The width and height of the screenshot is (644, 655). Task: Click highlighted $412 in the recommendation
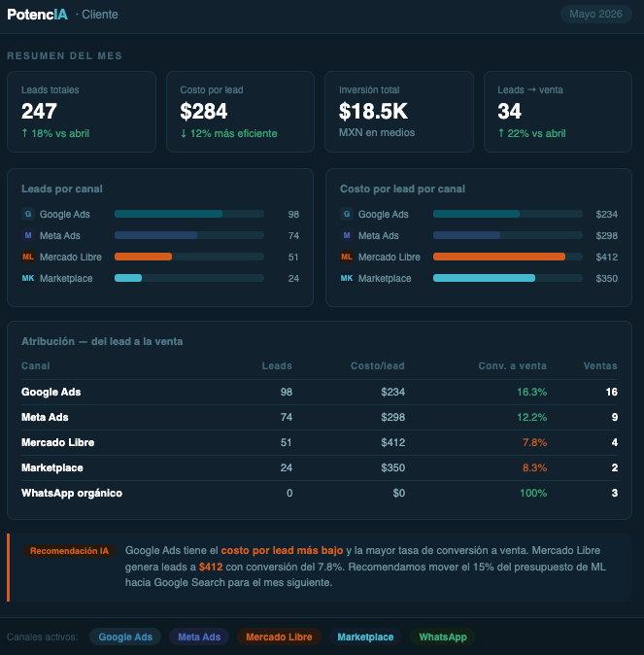pyautogui.click(x=211, y=567)
